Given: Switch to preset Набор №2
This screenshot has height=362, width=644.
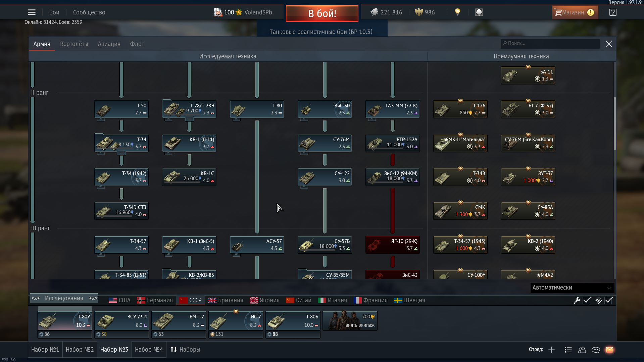Looking at the screenshot, I should pyautogui.click(x=80, y=350).
